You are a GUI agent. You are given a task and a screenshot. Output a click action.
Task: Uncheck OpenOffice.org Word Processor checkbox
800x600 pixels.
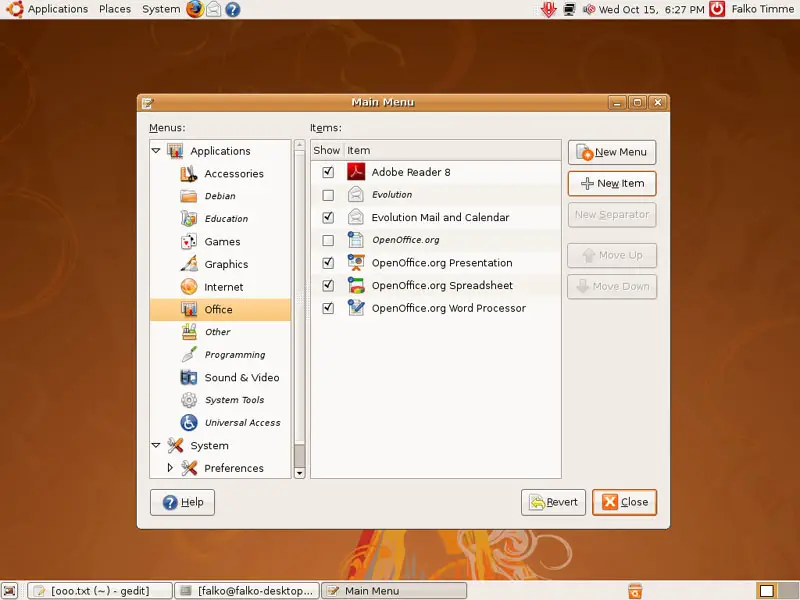coord(328,308)
